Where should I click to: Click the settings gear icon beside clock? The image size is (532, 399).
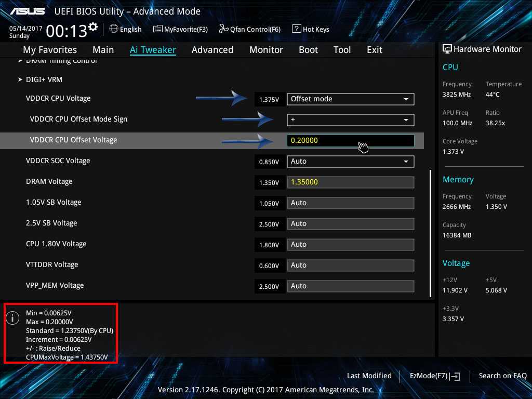click(93, 26)
